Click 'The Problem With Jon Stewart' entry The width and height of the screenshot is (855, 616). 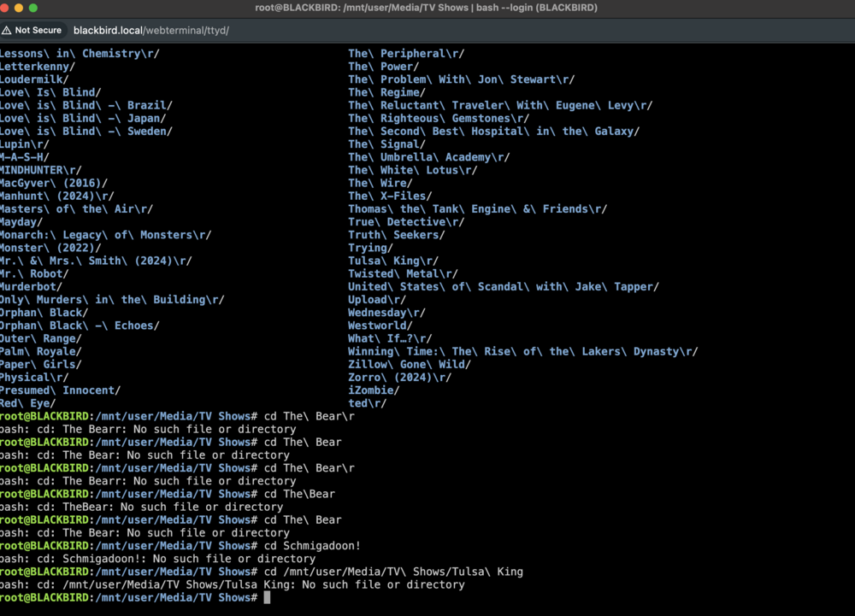pyautogui.click(x=462, y=79)
